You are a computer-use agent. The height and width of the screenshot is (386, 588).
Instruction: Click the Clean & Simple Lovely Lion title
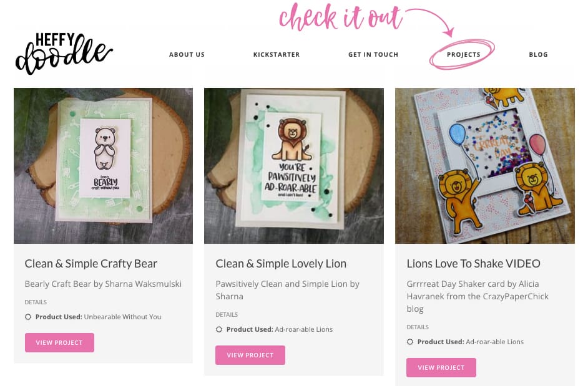pos(281,264)
